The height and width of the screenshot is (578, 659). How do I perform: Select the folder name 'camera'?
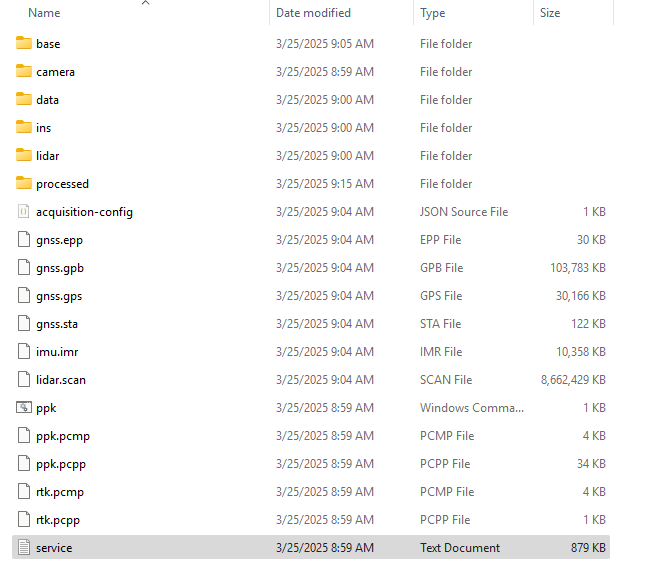point(55,72)
